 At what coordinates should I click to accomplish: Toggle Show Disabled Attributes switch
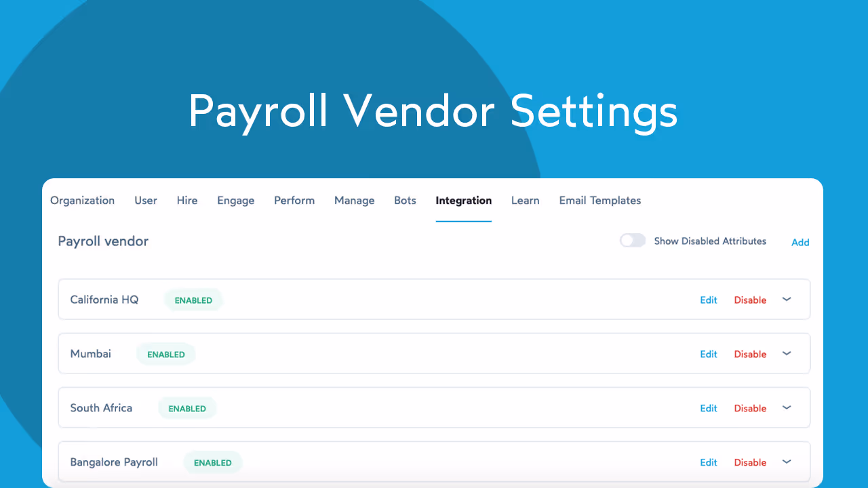point(632,240)
